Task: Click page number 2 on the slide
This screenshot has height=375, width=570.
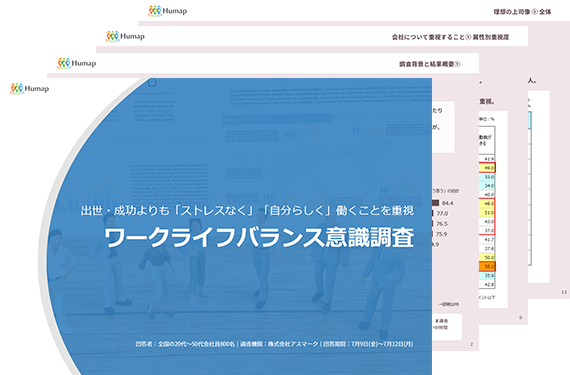Action: point(471,344)
